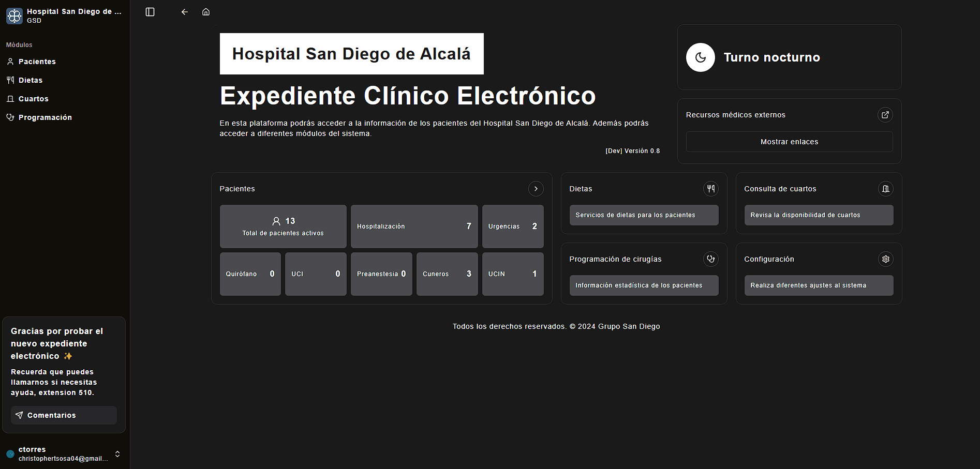Click the Configuración gear icon
Viewport: 980px width, 469px height.
[886, 259]
